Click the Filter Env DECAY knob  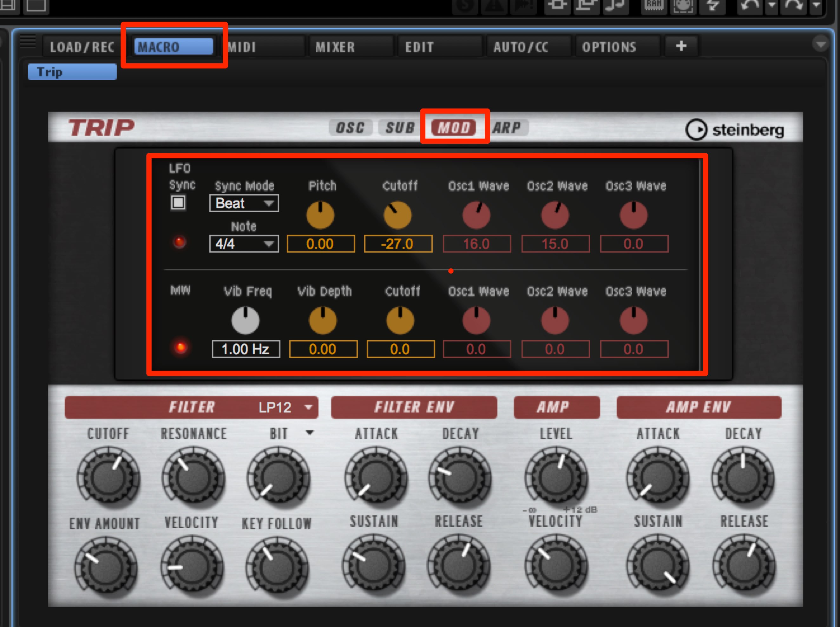click(460, 478)
